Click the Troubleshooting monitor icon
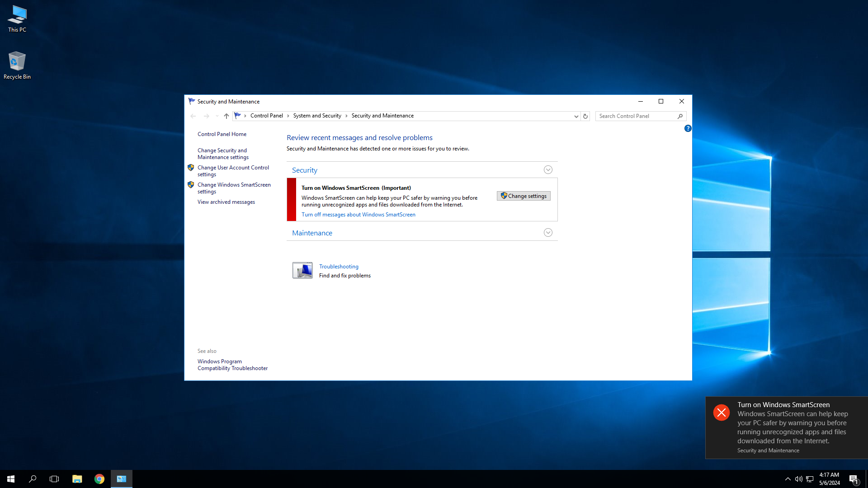Viewport: 868px width, 488px height. (x=302, y=270)
